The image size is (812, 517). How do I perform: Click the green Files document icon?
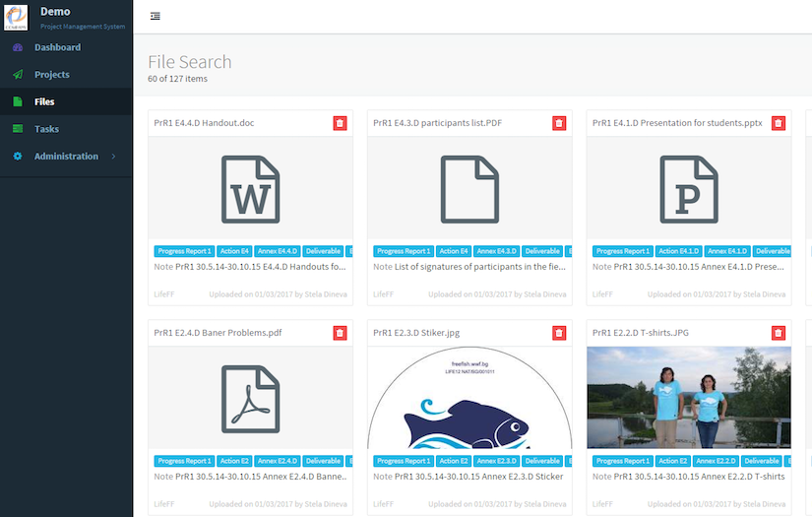point(18,101)
